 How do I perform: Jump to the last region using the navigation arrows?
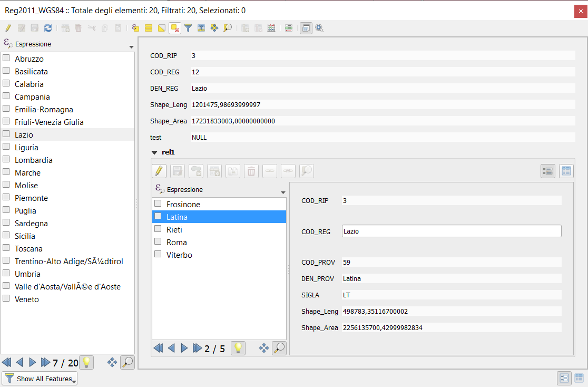pos(44,362)
